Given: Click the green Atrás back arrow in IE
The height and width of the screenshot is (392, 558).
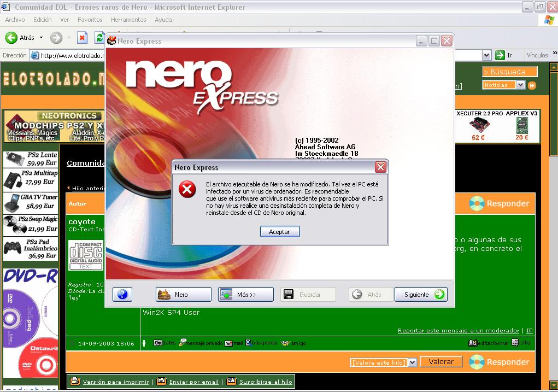Looking at the screenshot, I should point(20,38).
